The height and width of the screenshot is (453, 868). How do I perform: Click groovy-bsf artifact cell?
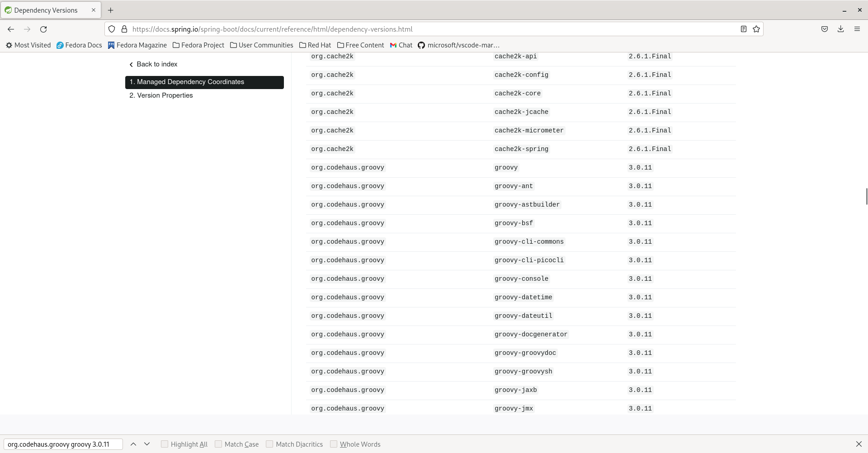click(514, 223)
